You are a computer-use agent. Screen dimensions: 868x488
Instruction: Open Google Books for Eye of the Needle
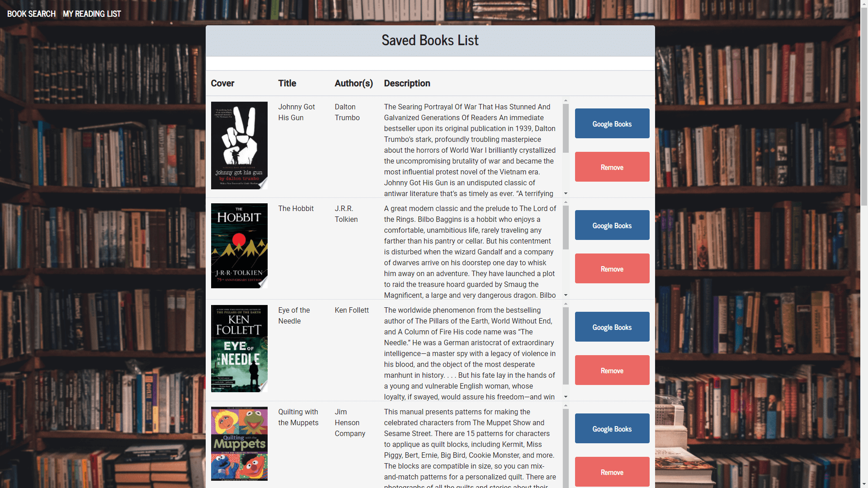pos(611,327)
